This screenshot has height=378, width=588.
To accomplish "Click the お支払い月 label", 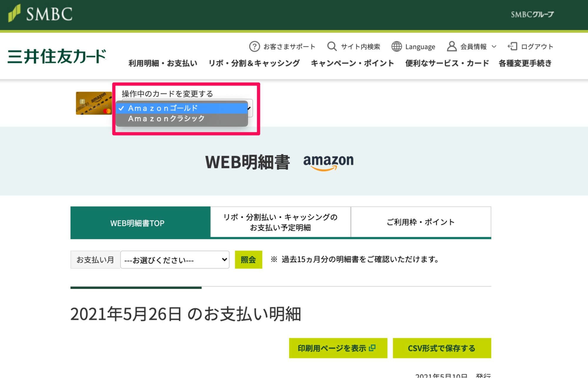I will click(x=95, y=260).
